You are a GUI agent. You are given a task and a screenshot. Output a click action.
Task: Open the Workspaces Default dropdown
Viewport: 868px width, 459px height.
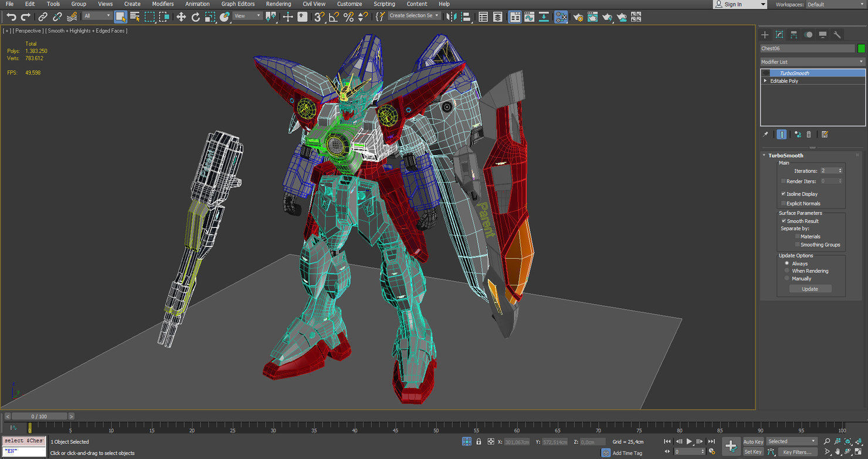click(836, 4)
